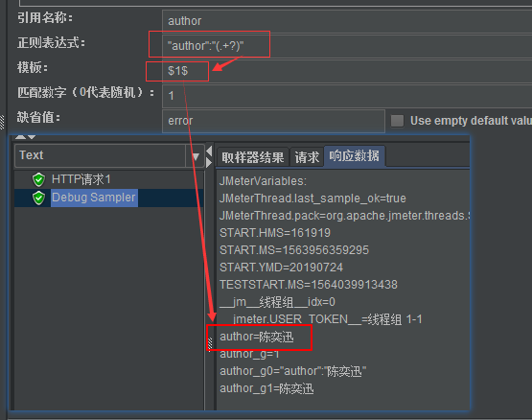Click the author_g0="author":"陈奕迅" line

click(x=292, y=371)
